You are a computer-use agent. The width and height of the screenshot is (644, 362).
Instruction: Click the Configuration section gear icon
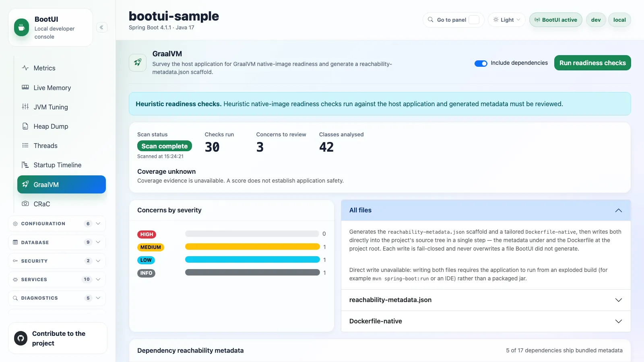(x=15, y=224)
